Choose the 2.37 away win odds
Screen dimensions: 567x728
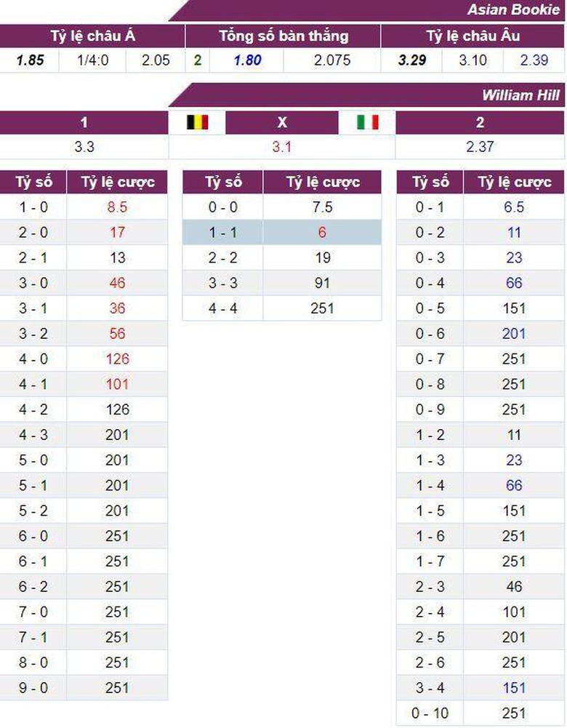(480, 147)
